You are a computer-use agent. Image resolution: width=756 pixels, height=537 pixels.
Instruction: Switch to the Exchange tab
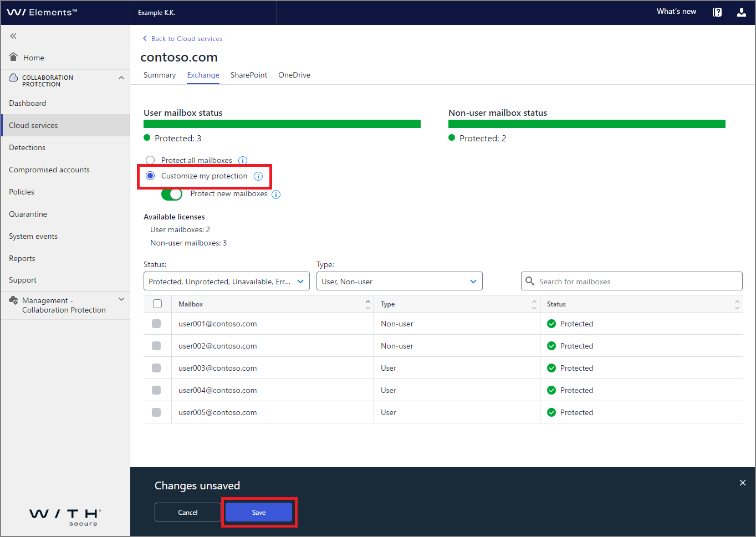203,75
